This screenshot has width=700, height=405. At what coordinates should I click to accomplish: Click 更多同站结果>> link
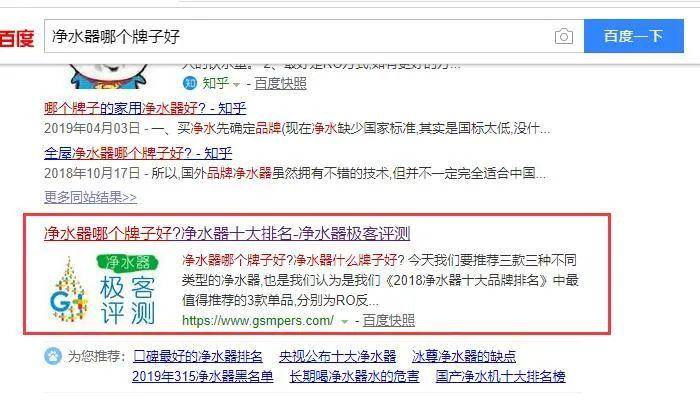click(x=90, y=197)
